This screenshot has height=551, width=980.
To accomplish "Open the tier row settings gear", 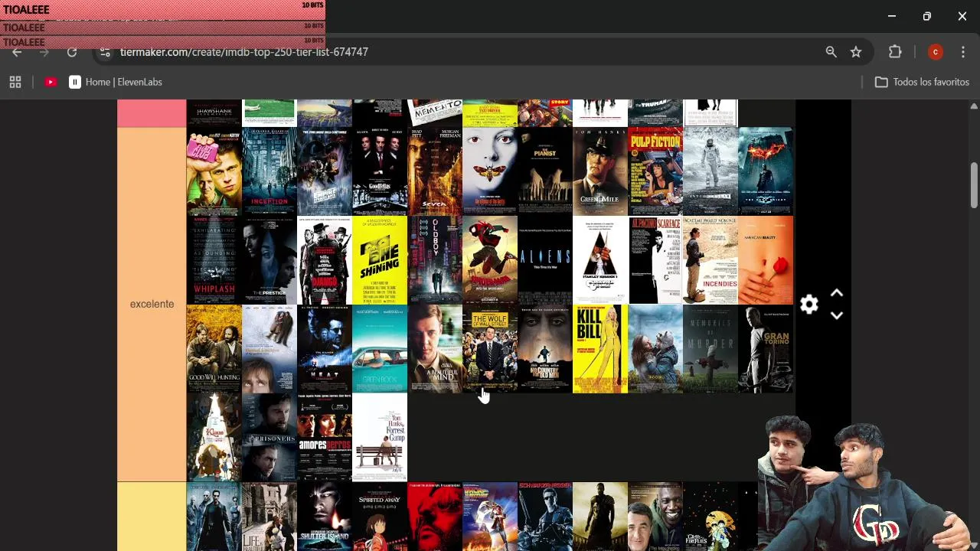I will click(809, 305).
